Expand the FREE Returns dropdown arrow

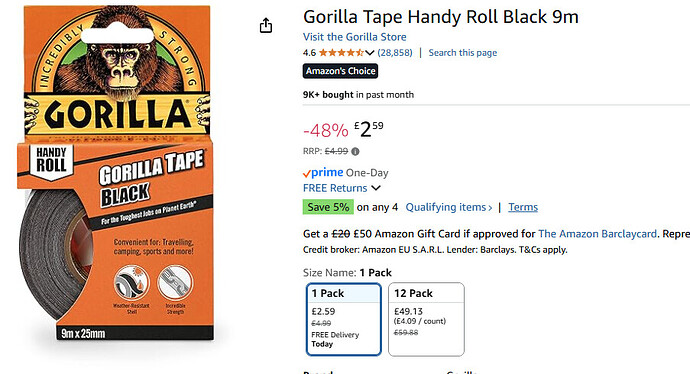coord(375,188)
